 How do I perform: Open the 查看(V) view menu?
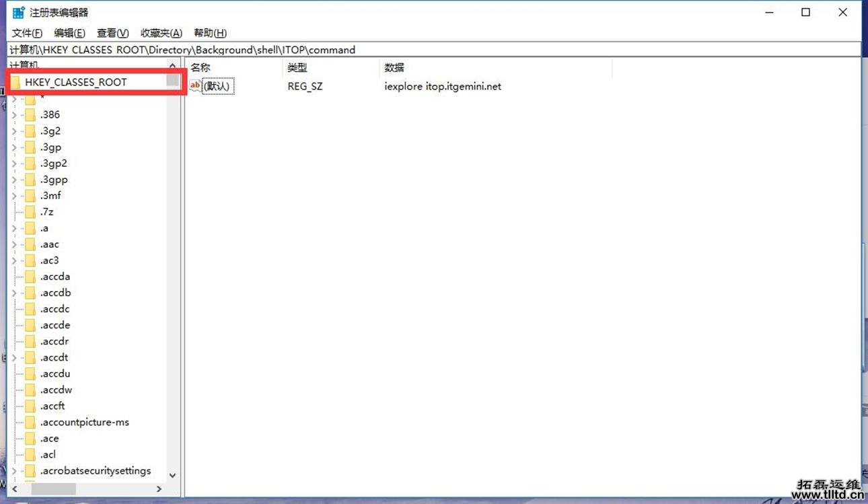[112, 33]
